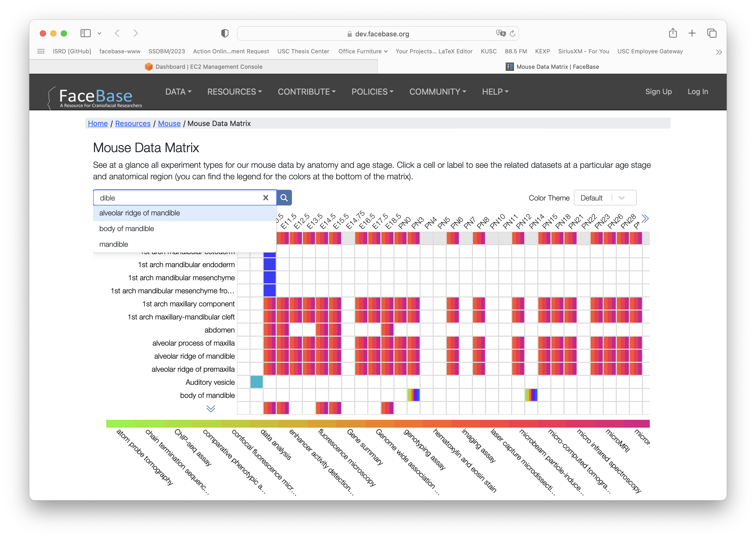Open the Share menu in Safari
This screenshot has width=756, height=539.
(x=673, y=33)
